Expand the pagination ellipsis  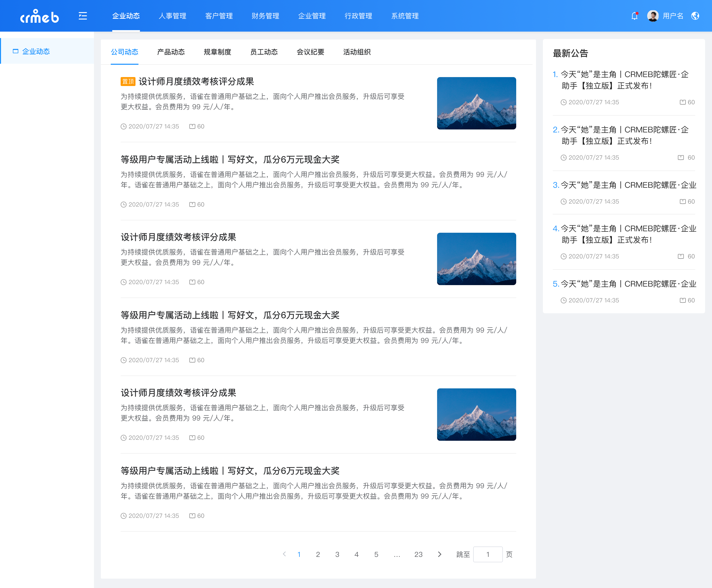pos(397,554)
